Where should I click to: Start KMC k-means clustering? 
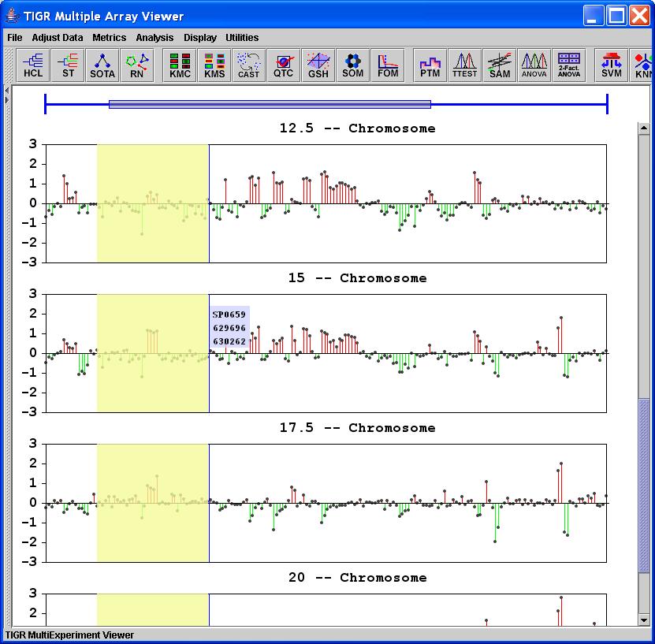(x=180, y=65)
